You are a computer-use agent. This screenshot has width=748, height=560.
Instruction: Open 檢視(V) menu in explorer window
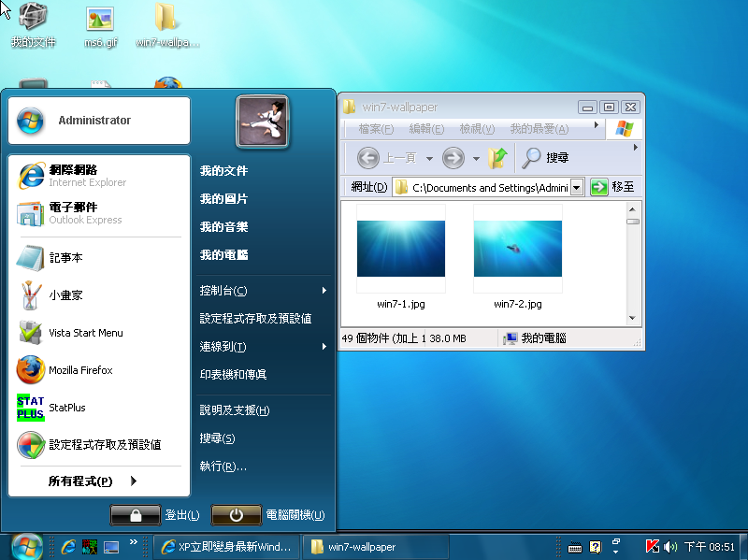[x=477, y=129]
